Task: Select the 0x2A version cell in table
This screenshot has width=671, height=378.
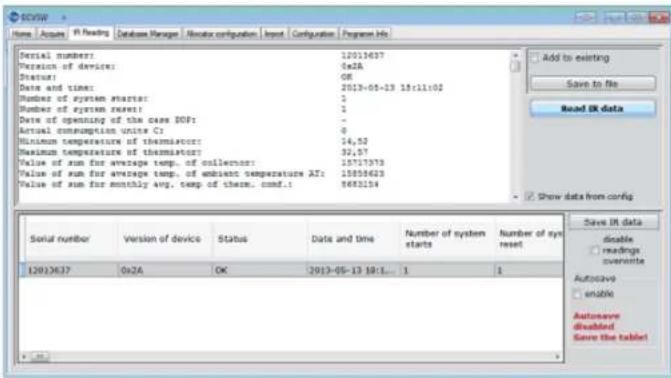Action: [x=165, y=270]
